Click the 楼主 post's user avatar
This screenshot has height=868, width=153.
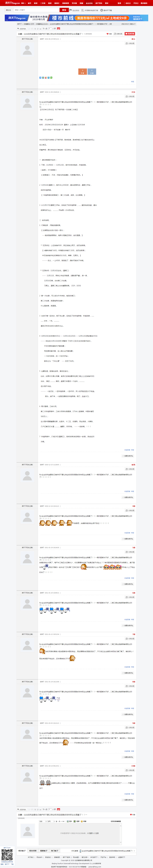pyautogui.click(x=27, y=50)
